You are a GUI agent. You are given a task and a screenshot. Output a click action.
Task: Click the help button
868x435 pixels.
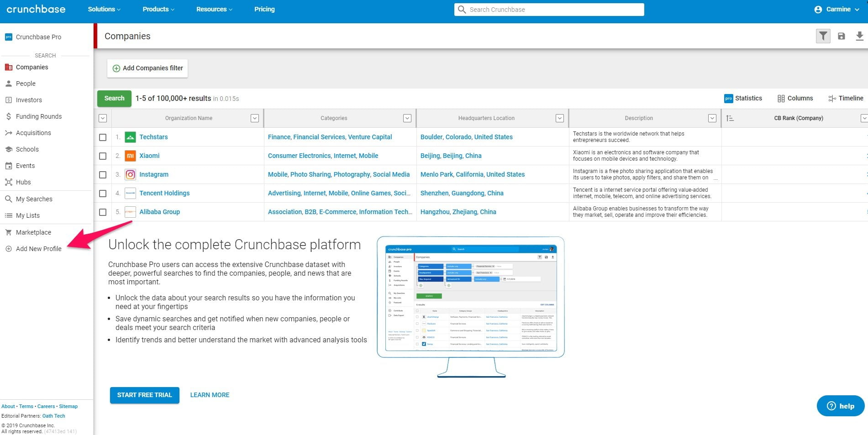click(841, 406)
